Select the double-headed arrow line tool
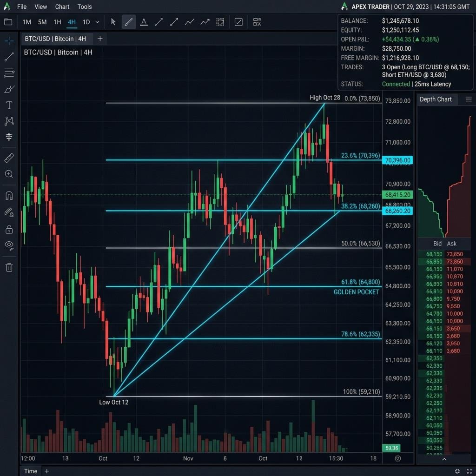Screen dimensions: 476x476 click(x=174, y=22)
